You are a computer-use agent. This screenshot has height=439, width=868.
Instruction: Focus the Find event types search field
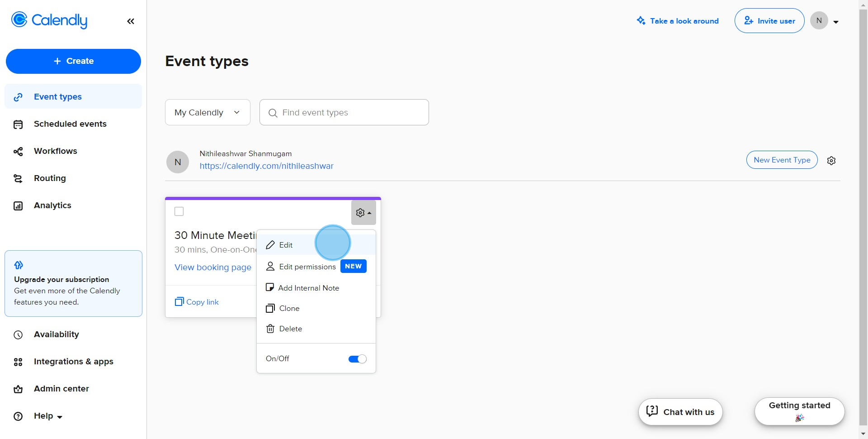click(x=344, y=112)
